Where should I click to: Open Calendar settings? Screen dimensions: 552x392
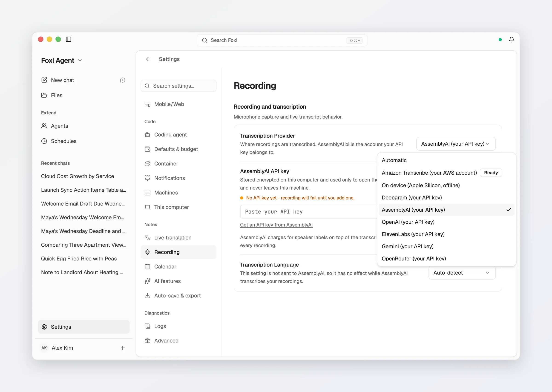[x=178, y=267]
